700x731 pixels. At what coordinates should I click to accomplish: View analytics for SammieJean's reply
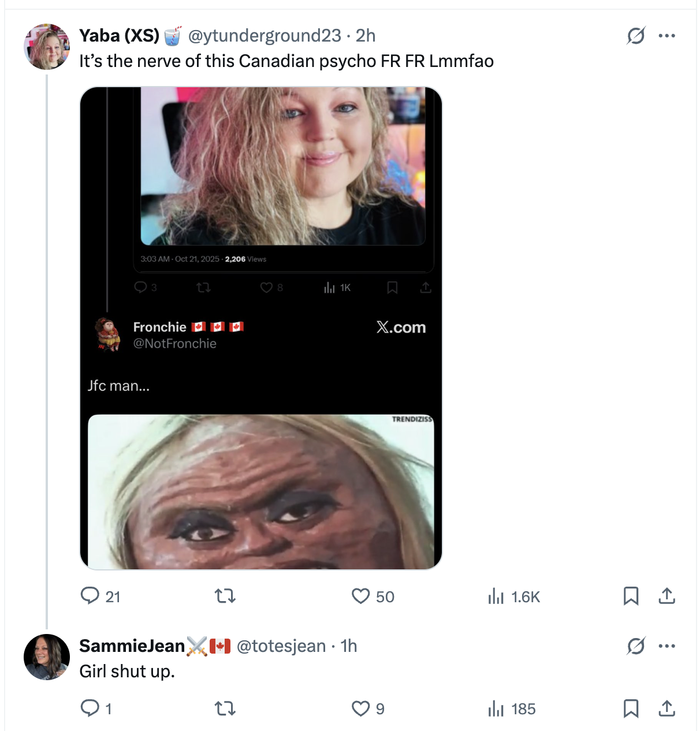496,708
